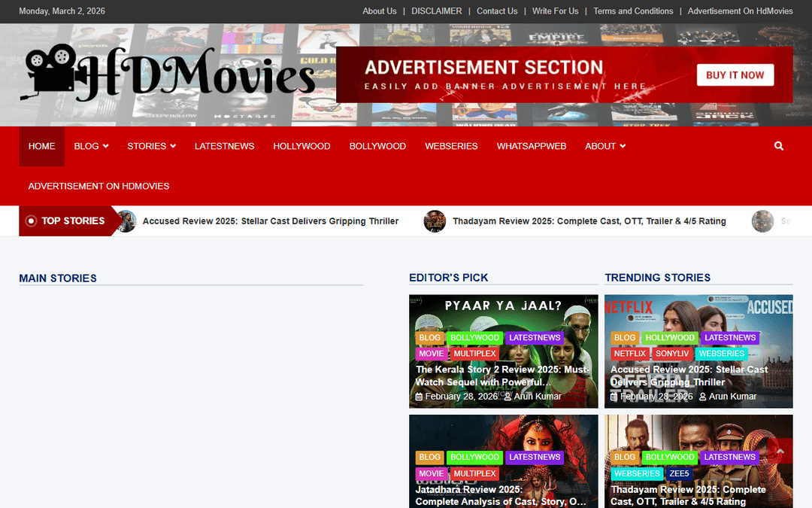This screenshot has width=812, height=508.
Task: Open the search magnifier icon in navbar
Action: point(778,146)
